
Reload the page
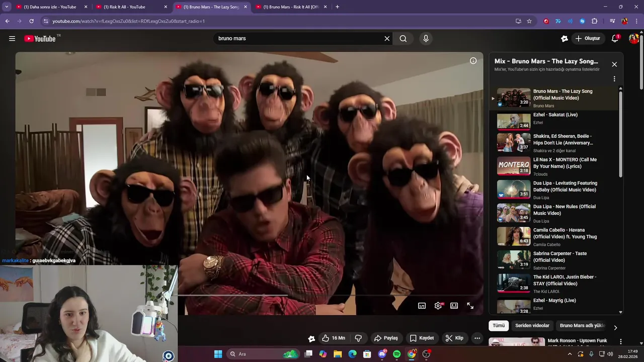click(31, 21)
